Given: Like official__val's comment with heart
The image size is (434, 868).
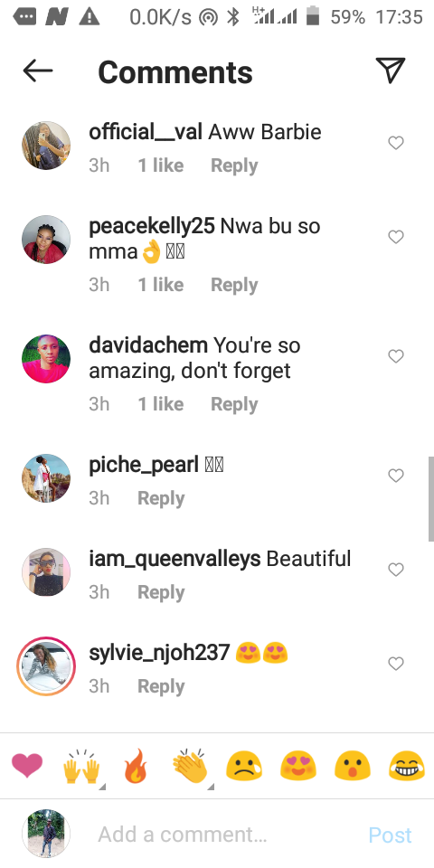Looking at the screenshot, I should click(x=396, y=143).
